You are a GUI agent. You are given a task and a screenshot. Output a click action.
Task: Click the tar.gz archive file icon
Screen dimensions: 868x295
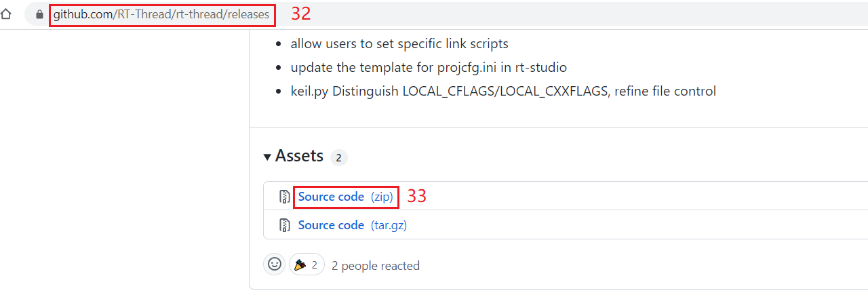[x=285, y=225]
